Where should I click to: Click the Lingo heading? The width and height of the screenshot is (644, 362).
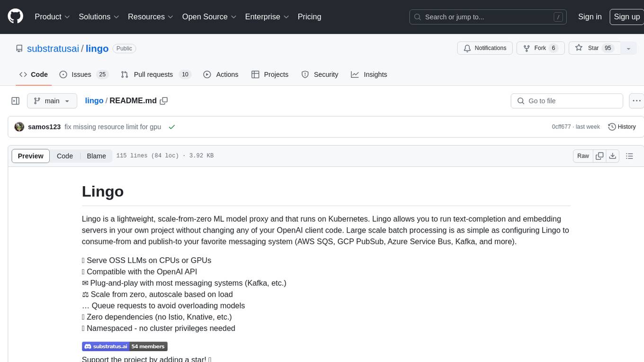point(103,191)
